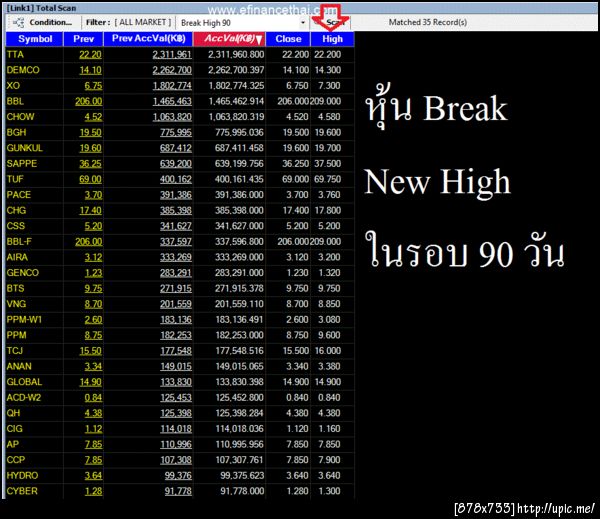This screenshot has height=519, width=600.
Task: Click TCJ High value 16.000
Action: click(x=328, y=351)
